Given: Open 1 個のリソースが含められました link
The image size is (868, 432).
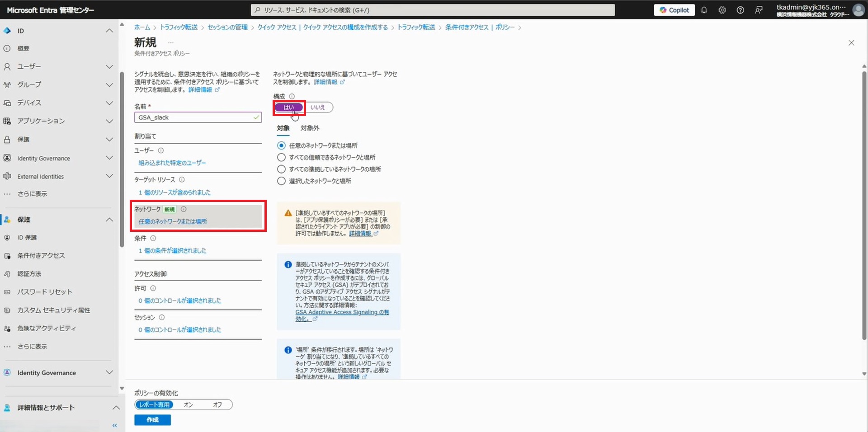Looking at the screenshot, I should [175, 193].
